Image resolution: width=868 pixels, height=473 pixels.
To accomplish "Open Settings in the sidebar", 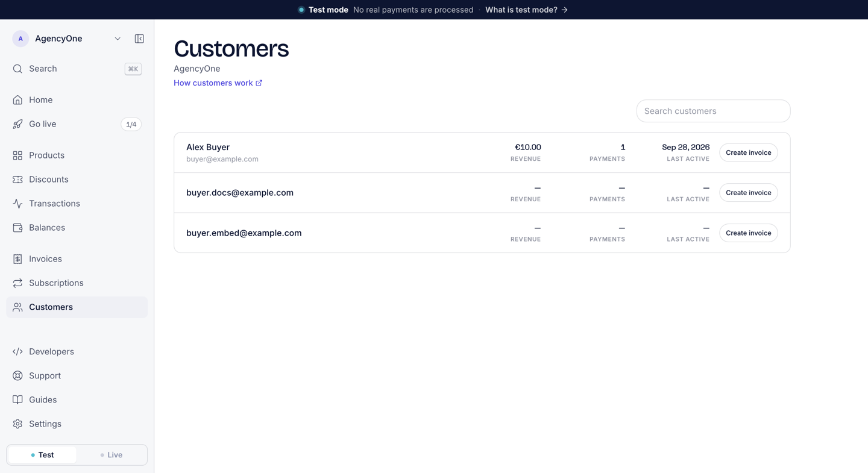I will (x=77, y=424).
